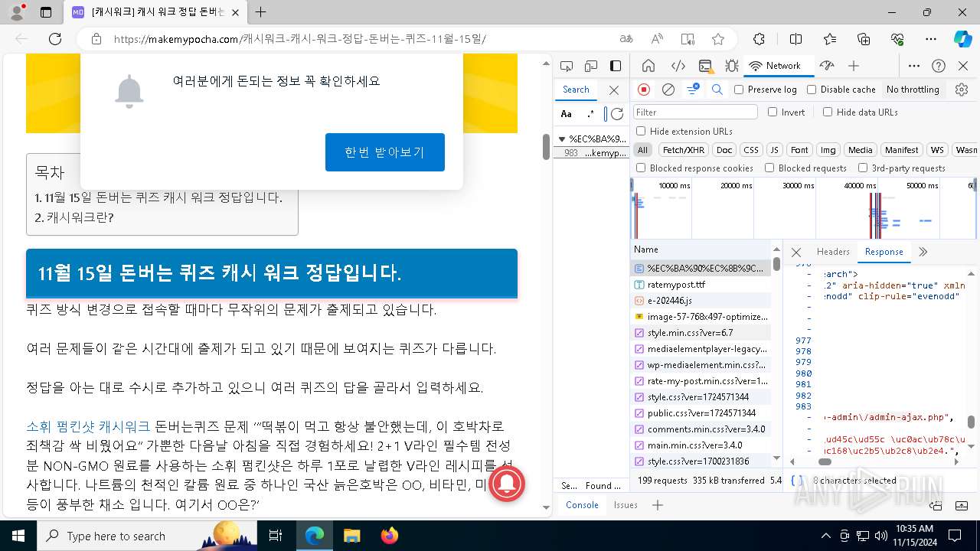Open the No throttling dropdown

(913, 90)
